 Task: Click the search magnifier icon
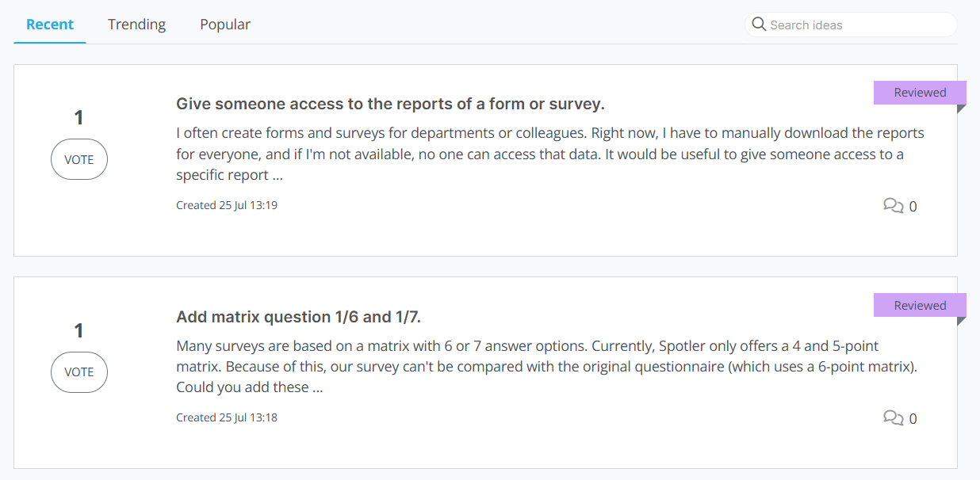point(759,25)
